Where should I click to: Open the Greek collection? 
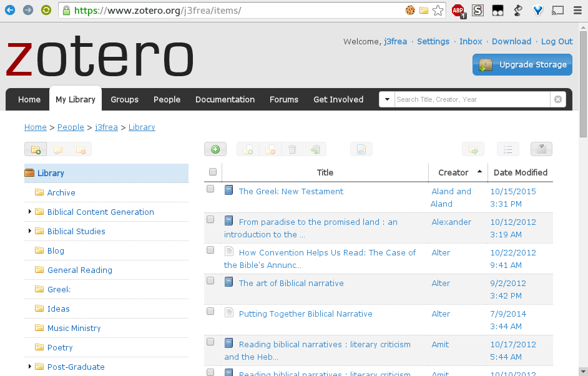tap(59, 289)
